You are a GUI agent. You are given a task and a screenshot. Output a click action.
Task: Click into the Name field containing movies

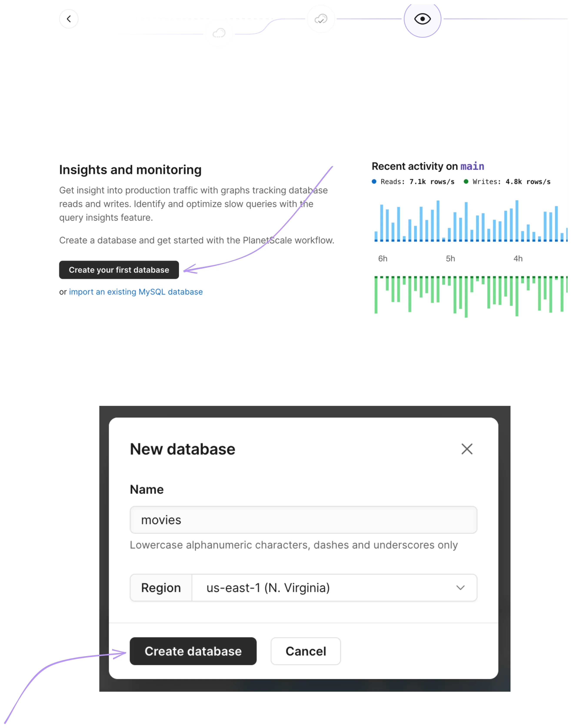303,520
